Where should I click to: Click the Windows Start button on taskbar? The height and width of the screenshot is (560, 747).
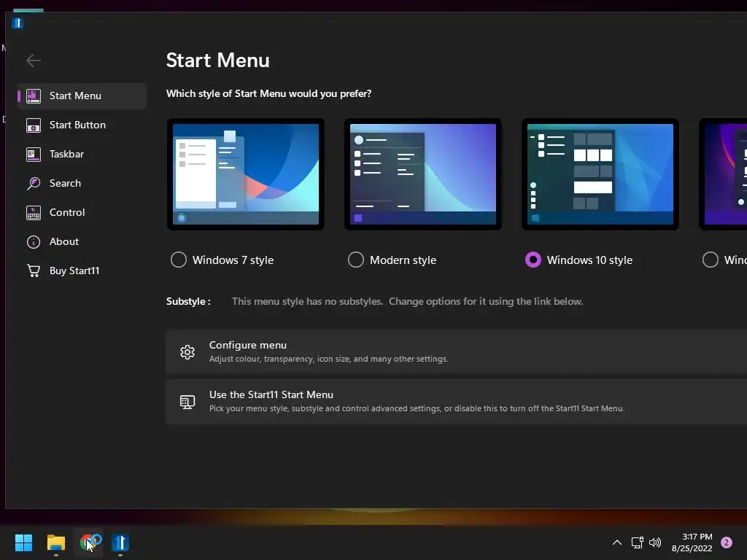point(23,542)
